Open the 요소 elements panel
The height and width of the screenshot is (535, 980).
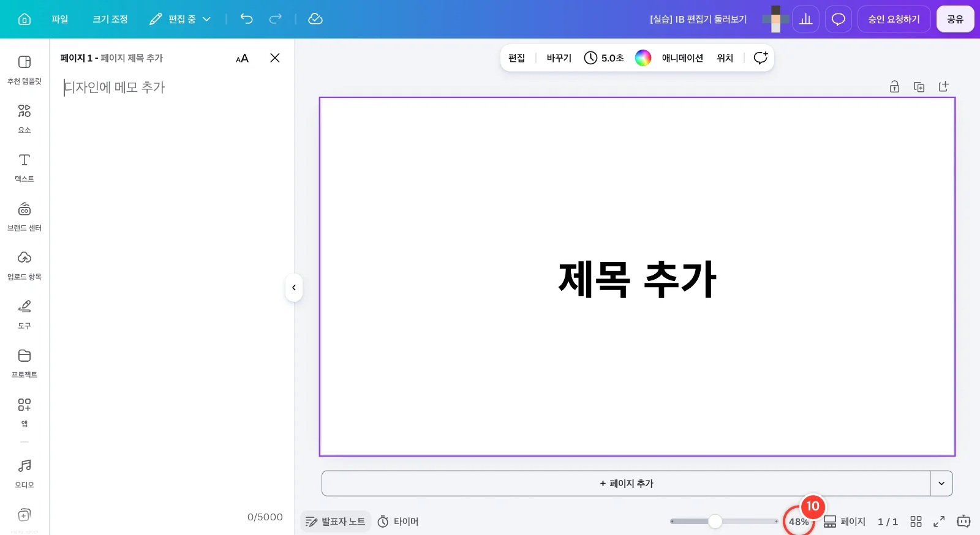coord(24,119)
